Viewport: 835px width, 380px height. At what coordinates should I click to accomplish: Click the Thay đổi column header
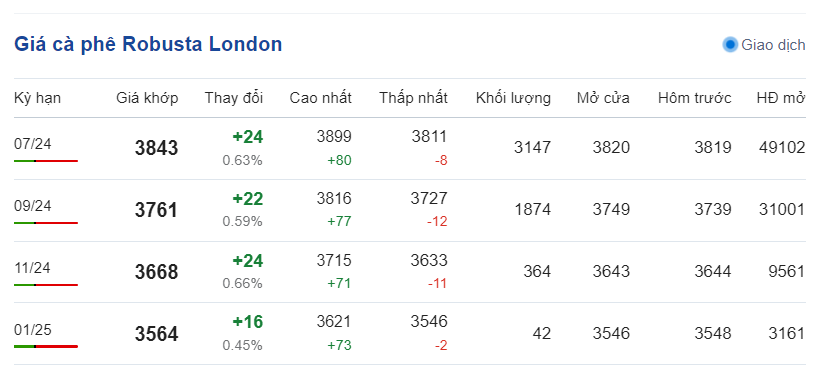(234, 98)
